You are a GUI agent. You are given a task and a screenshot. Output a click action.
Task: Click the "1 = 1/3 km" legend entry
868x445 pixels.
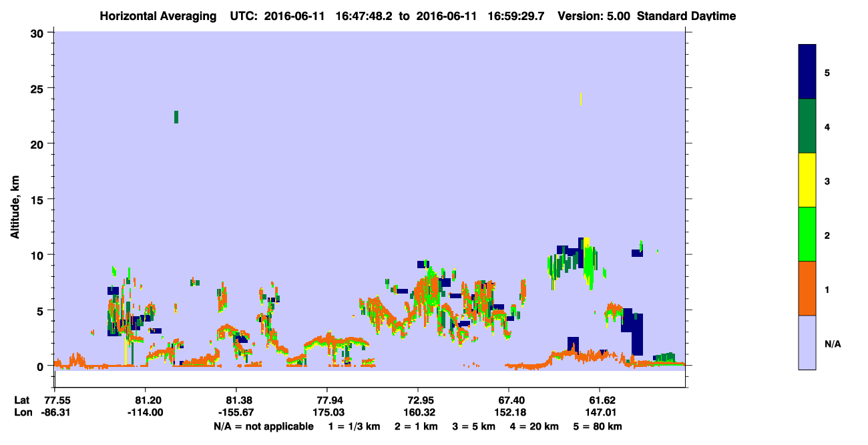tap(355, 426)
